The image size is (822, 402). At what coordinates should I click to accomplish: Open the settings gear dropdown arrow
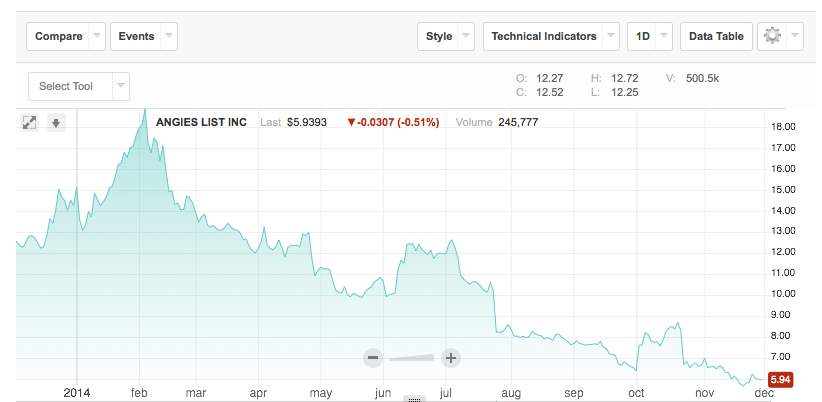coord(795,36)
